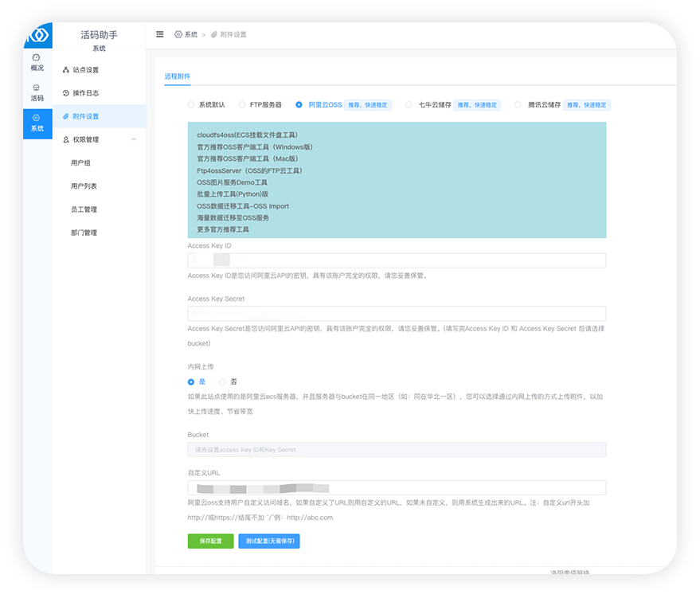Image resolution: width=700 pixels, height=598 pixels.
Task: Click the 系统 breadcrumb gear icon
Action: point(178,34)
